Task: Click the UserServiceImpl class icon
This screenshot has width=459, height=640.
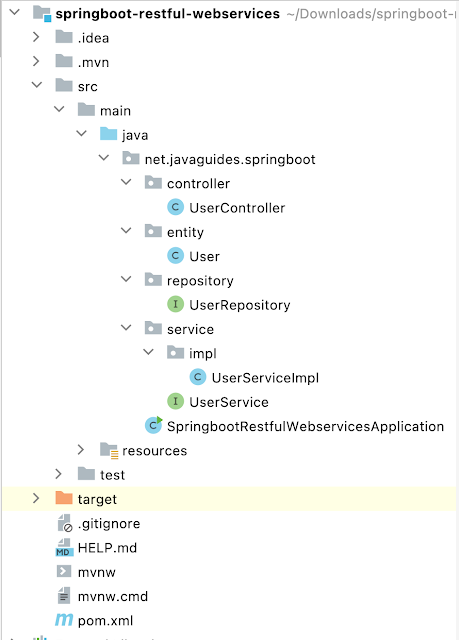Action: (198, 377)
